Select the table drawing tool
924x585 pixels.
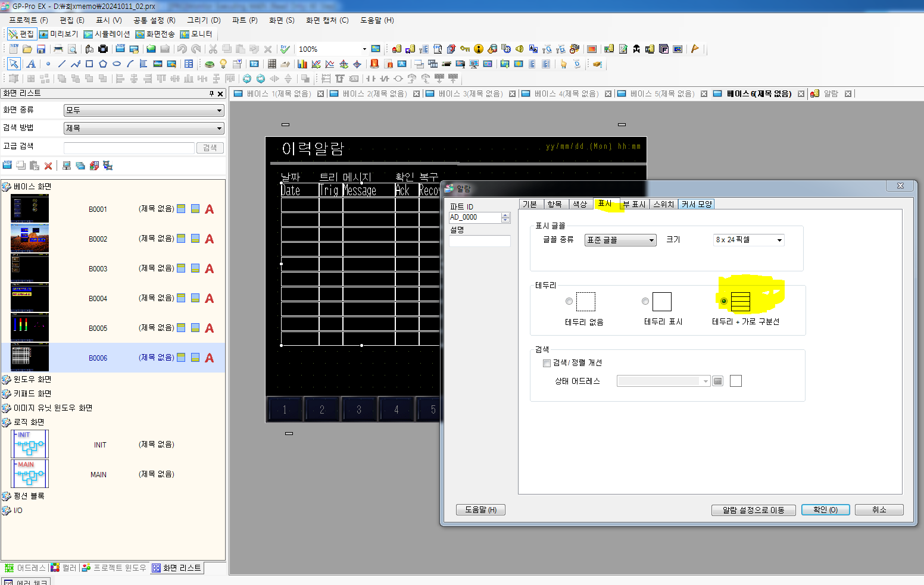point(189,64)
